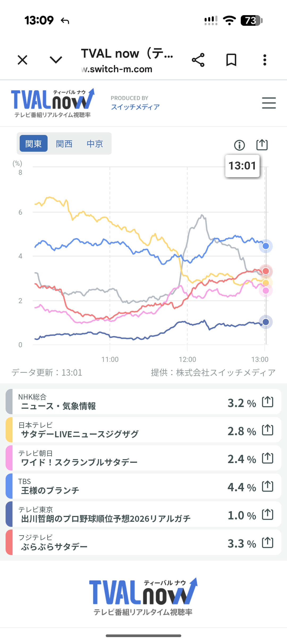The width and height of the screenshot is (287, 644).
Task: Close the in-app browser tab
Action: (23, 60)
